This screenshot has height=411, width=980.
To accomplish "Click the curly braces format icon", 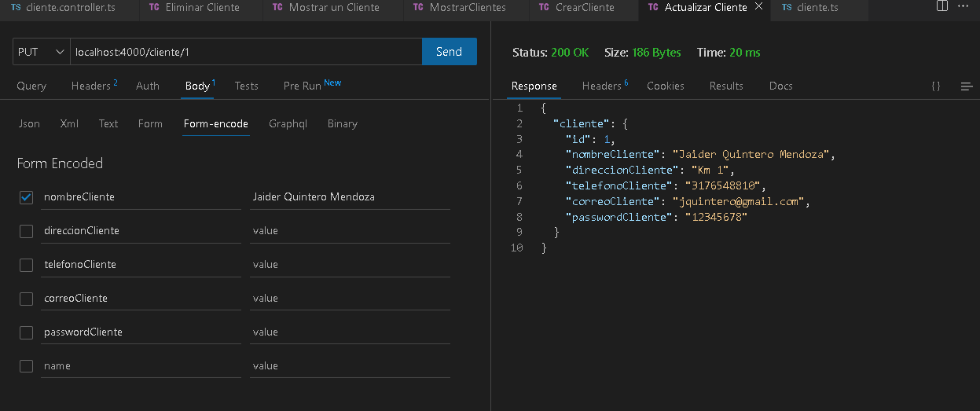I will (x=936, y=86).
